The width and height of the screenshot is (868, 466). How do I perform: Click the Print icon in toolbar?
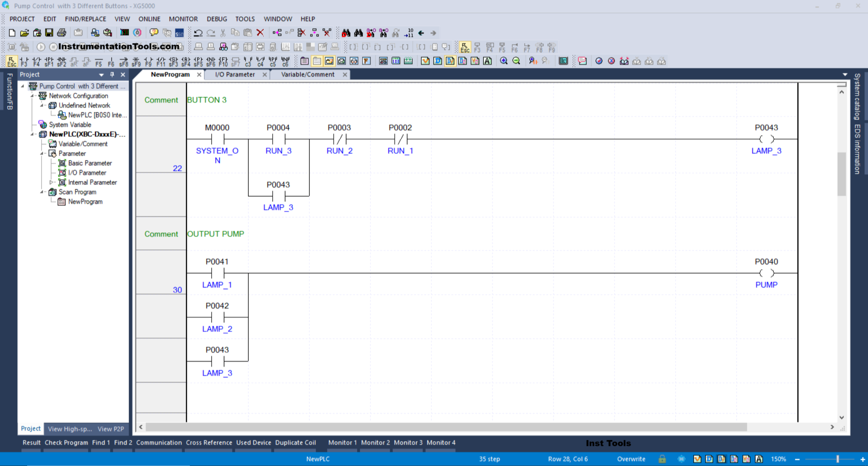[61, 33]
